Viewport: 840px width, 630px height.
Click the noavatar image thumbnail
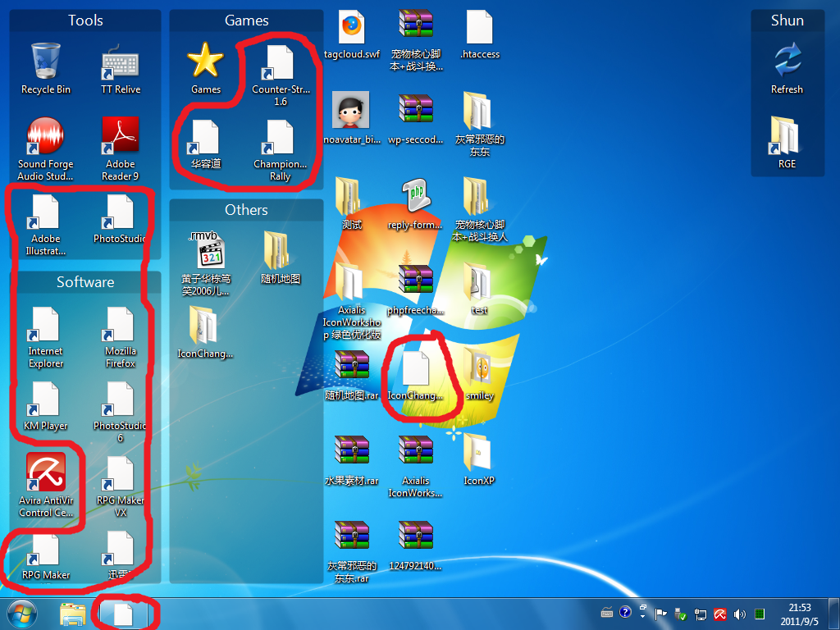351,110
